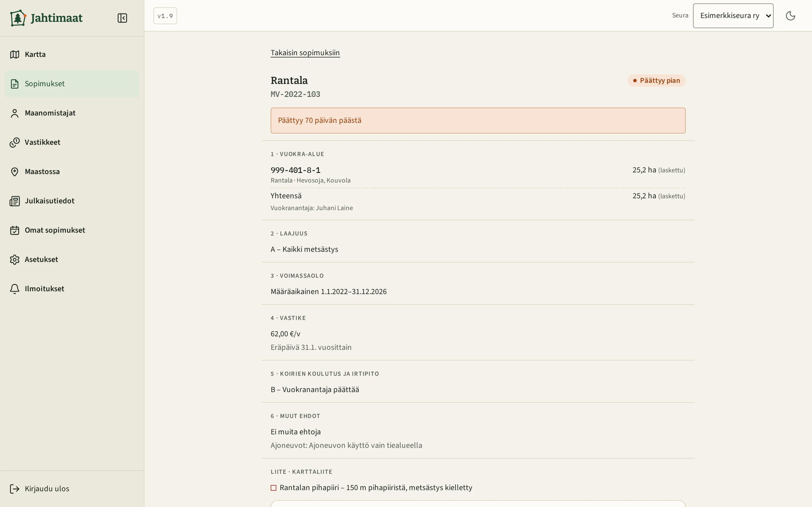
Task: Open Omat sopimukset menu item
Action: (72, 230)
